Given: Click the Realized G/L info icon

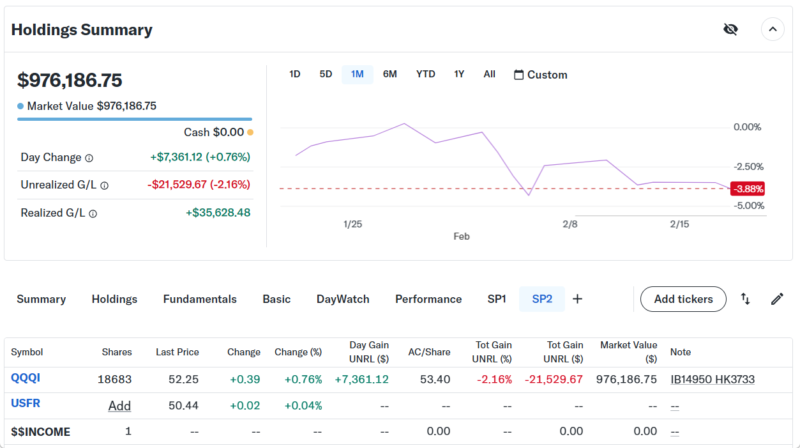Looking at the screenshot, I should coord(93,213).
